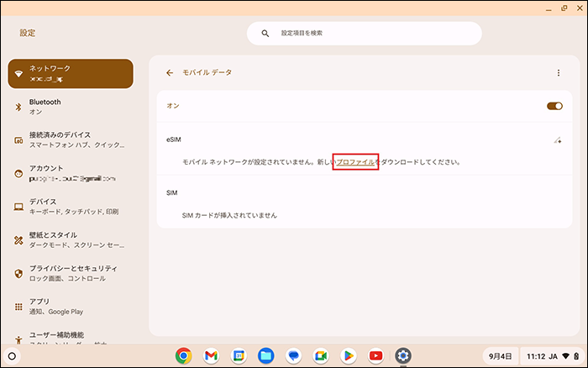Open the three-dot more options menu
588x368 pixels.
(558, 73)
